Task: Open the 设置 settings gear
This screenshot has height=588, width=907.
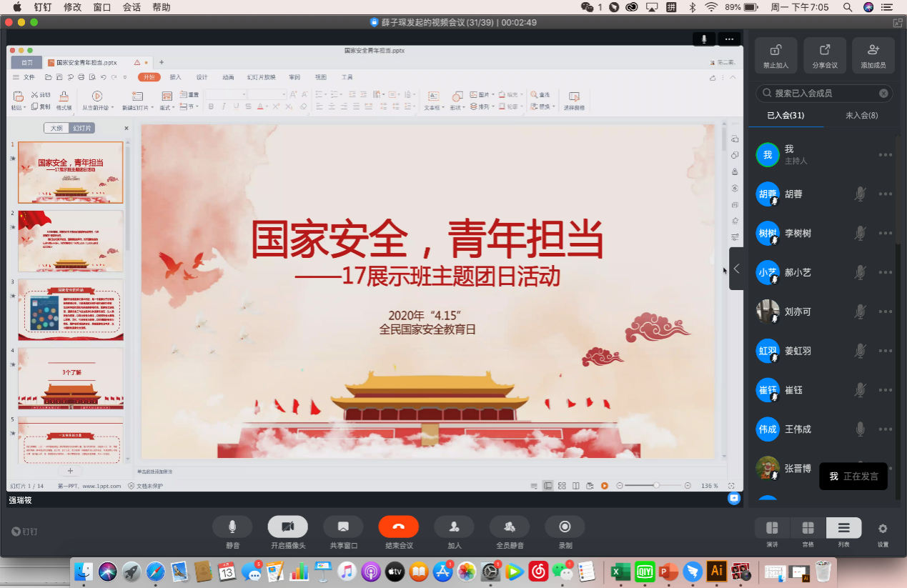Action: pyautogui.click(x=883, y=529)
